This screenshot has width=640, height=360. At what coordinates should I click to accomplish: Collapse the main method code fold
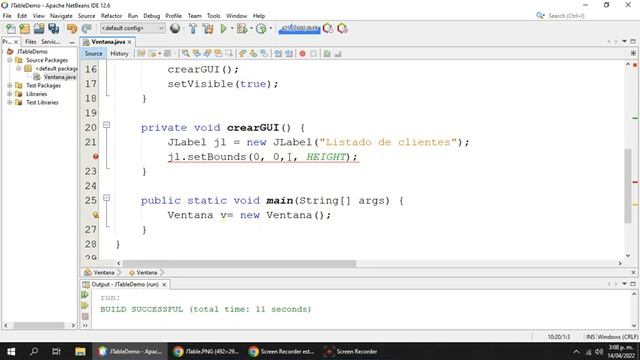107,198
